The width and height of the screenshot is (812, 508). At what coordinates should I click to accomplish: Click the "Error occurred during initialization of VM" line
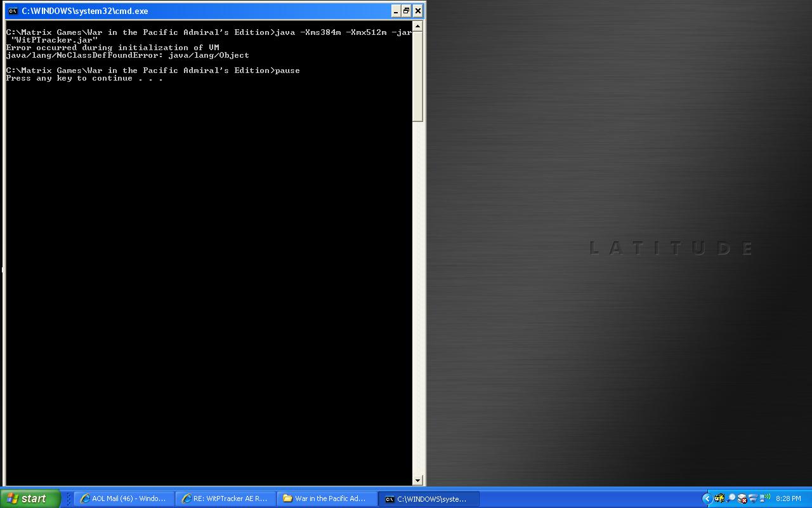(113, 48)
